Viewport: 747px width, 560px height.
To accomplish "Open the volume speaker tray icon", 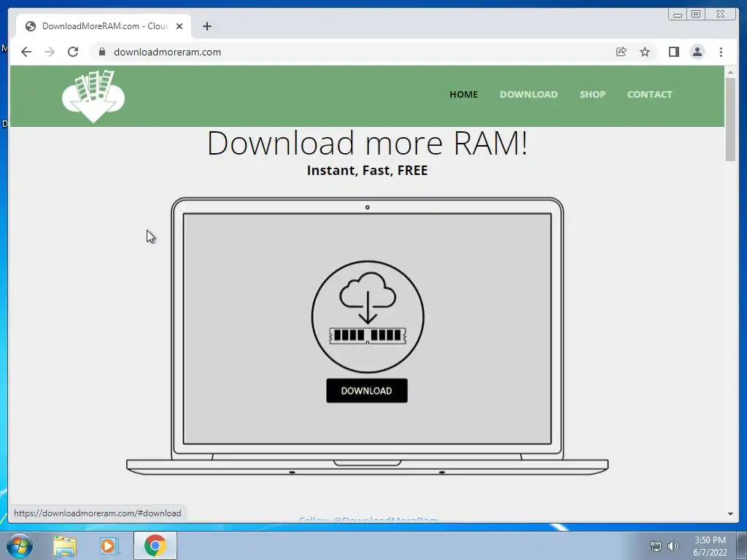I will click(x=673, y=546).
